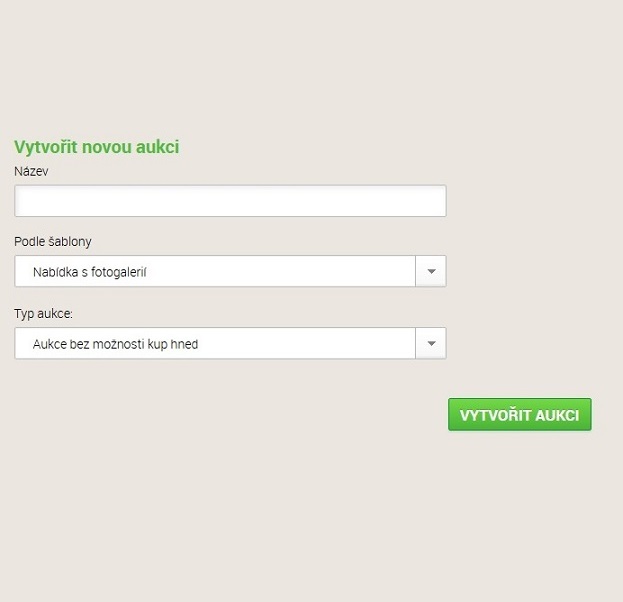623x602 pixels.
Task: Click the 'Vytvořit novou aukci' heading
Action: tap(96, 147)
